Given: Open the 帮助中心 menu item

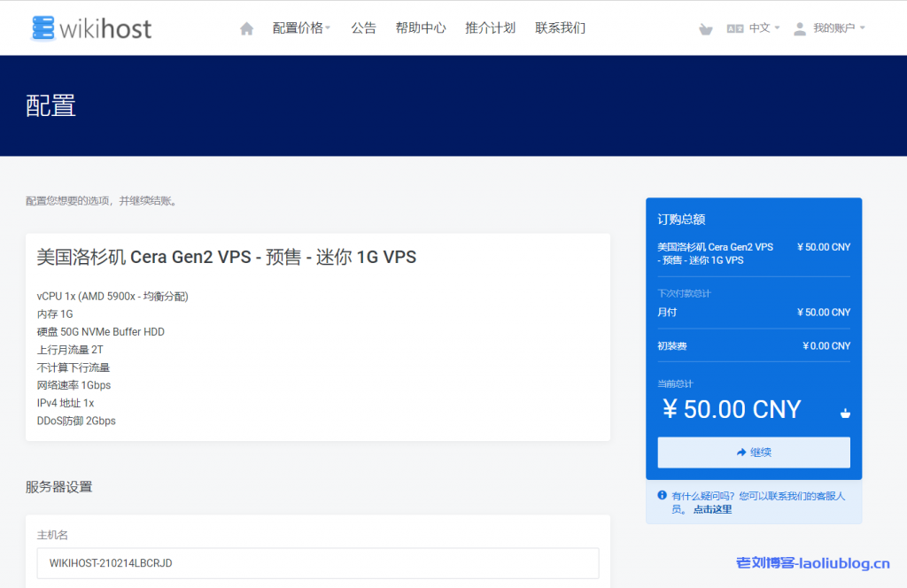Looking at the screenshot, I should click(x=421, y=27).
